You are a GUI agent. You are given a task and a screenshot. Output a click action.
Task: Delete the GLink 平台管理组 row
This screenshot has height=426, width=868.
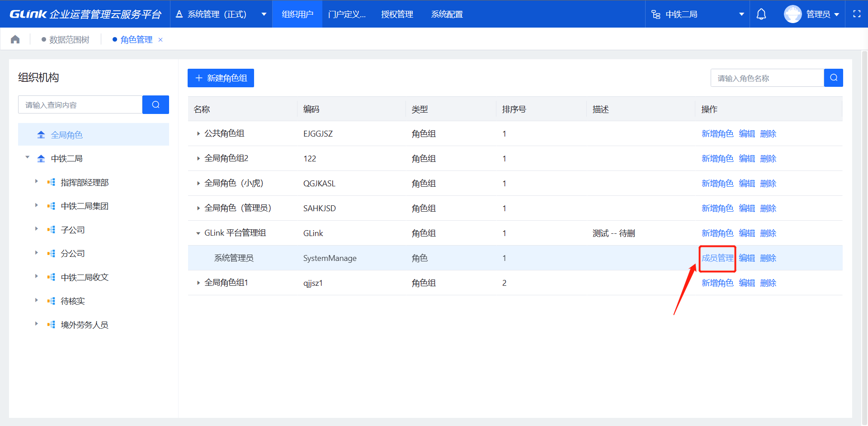coord(768,233)
